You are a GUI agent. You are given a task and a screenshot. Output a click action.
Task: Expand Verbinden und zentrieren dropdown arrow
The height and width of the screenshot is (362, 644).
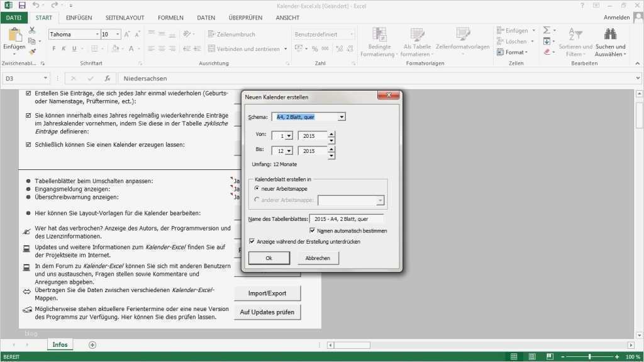(x=286, y=49)
